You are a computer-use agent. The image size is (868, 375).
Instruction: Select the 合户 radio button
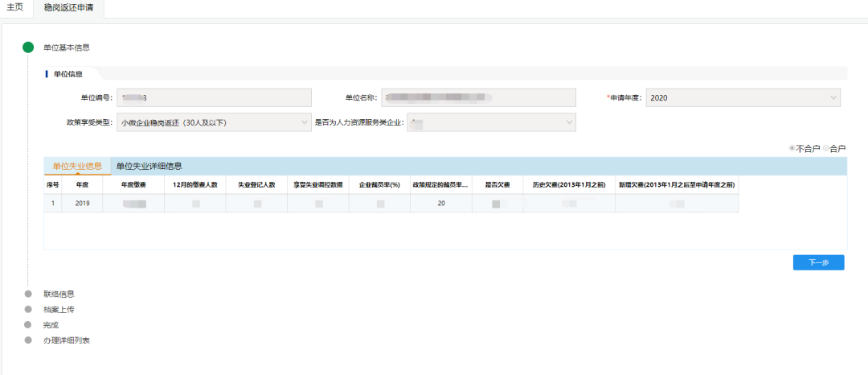point(826,148)
